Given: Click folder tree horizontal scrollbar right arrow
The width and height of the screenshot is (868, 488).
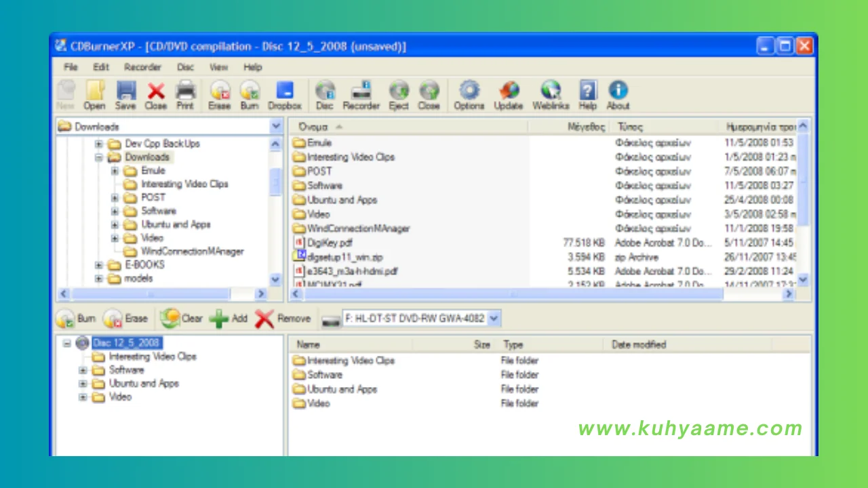Looking at the screenshot, I should (260, 293).
